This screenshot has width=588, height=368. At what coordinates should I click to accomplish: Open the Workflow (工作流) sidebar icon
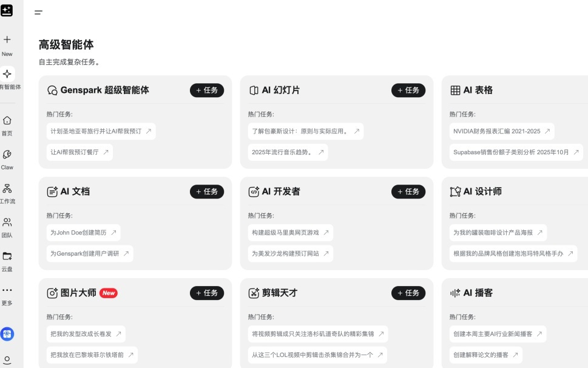click(x=7, y=188)
